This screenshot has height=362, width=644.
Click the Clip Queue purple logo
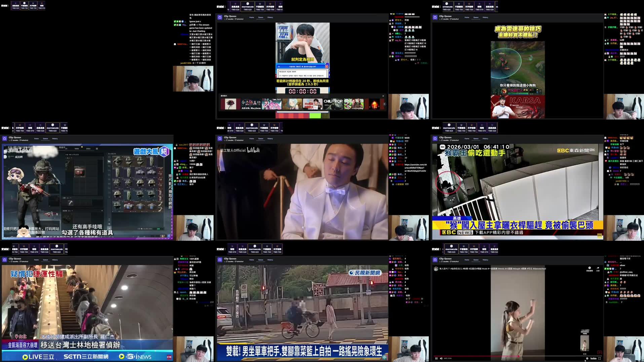[x=436, y=260]
